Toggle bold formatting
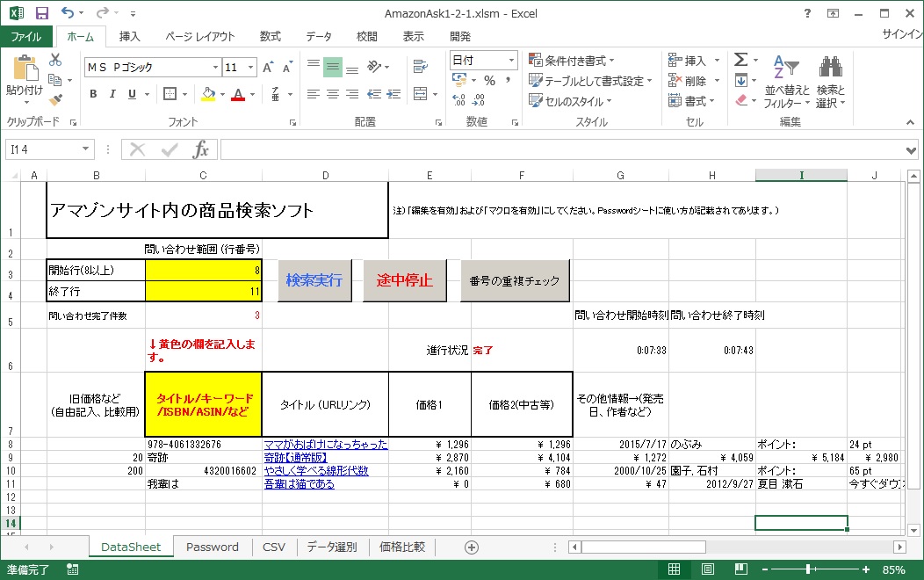This screenshot has height=580, width=924. point(92,94)
